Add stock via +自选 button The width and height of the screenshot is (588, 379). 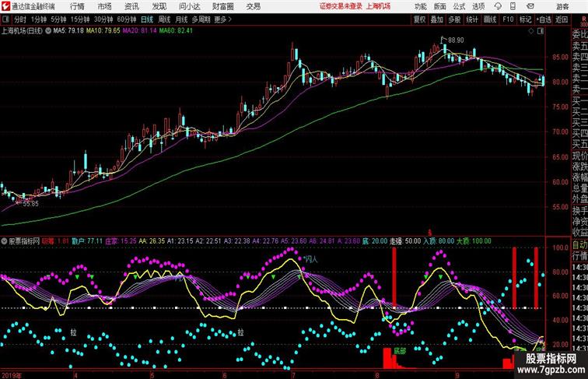pos(544,19)
